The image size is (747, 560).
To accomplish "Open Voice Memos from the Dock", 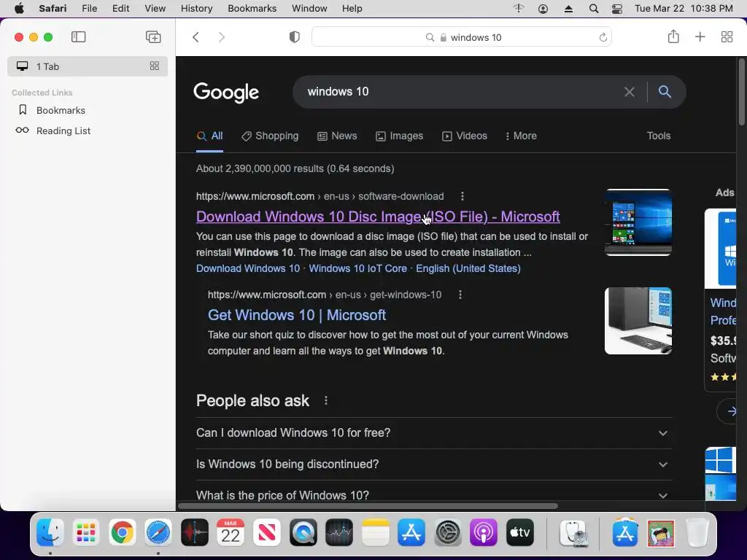I will click(194, 532).
